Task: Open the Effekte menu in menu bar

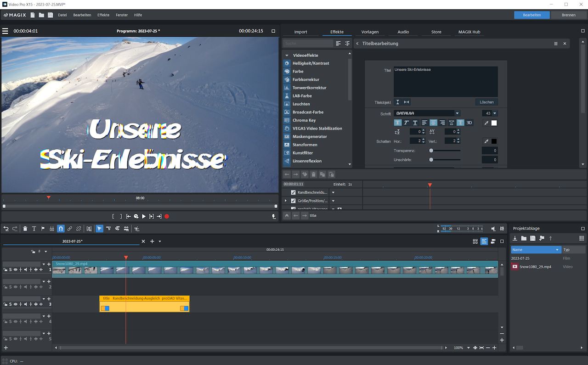Action: click(103, 15)
